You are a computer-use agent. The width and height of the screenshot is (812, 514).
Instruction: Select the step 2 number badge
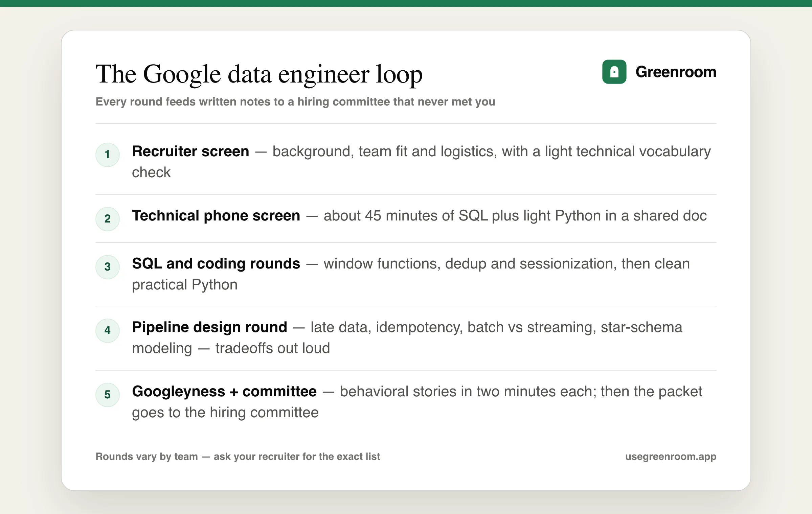pos(108,219)
